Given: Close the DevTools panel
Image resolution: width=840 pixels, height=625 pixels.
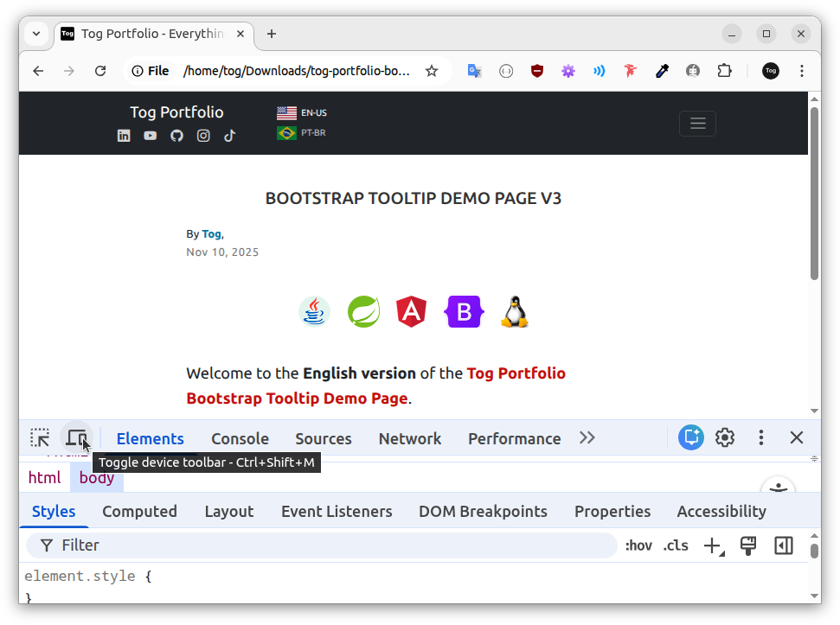Looking at the screenshot, I should [797, 437].
